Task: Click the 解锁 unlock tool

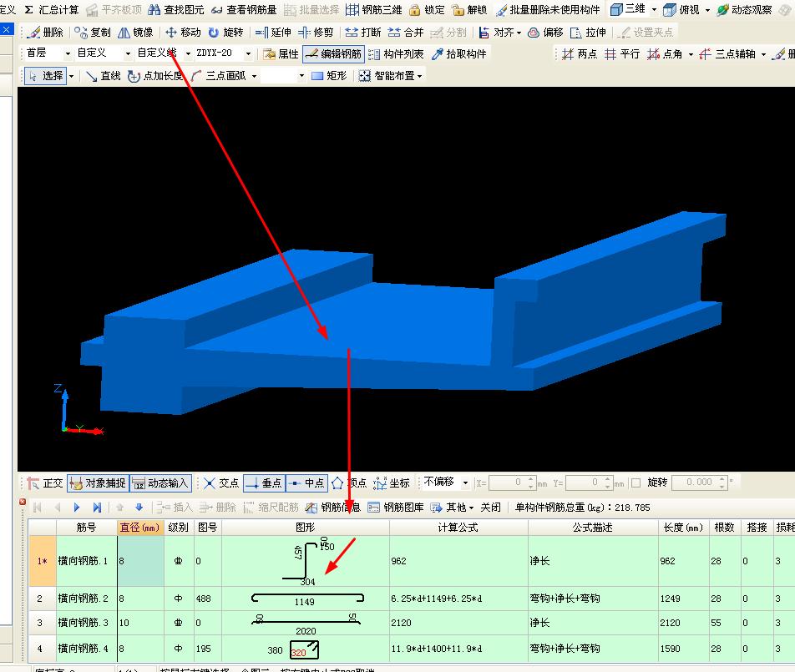Action: click(469, 10)
